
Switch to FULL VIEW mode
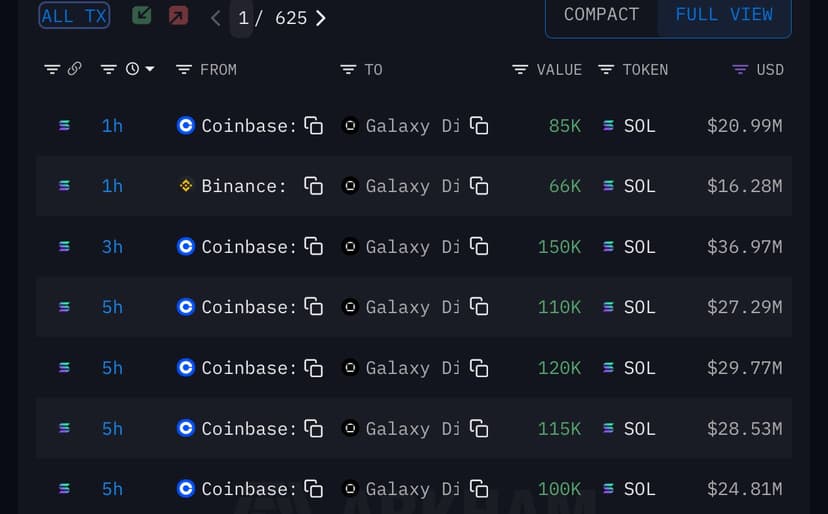(724, 15)
